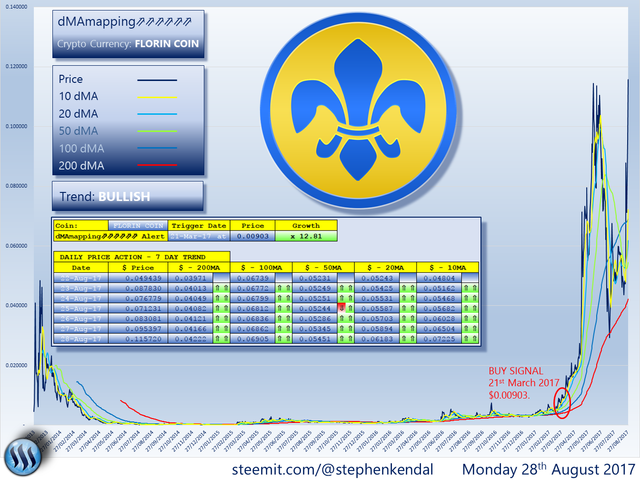Viewport: 640px width, 480px height.
Task: Click the green arrows beside 0.05468
Action: coord(470,298)
